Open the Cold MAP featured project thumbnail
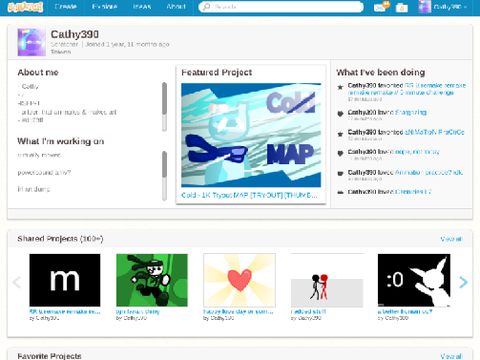 pos(251,135)
